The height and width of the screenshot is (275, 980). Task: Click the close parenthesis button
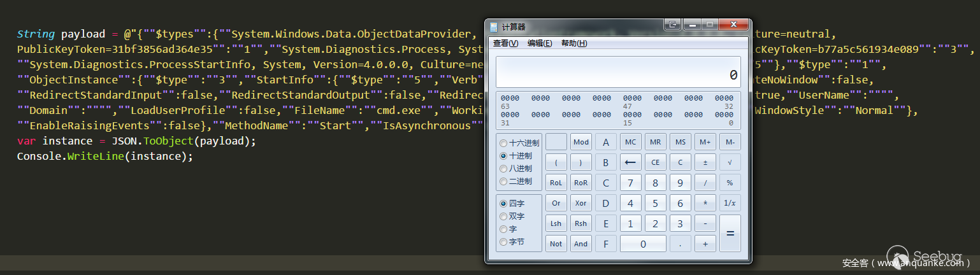580,162
